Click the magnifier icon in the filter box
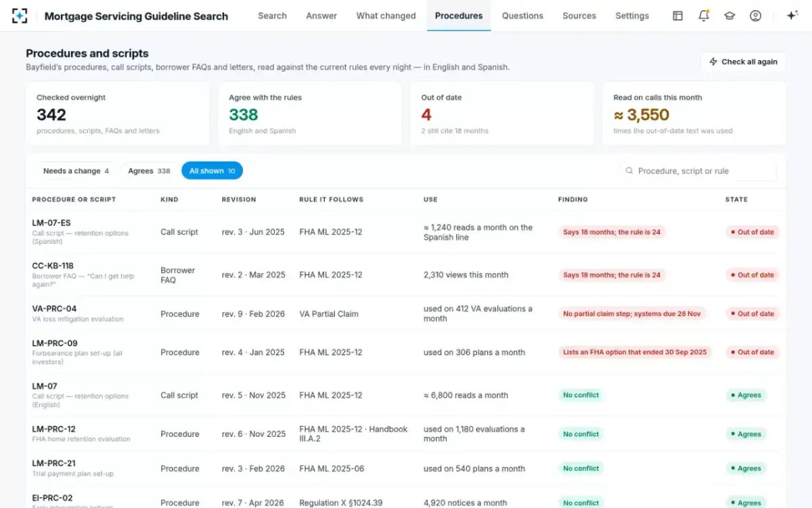 pyautogui.click(x=629, y=171)
